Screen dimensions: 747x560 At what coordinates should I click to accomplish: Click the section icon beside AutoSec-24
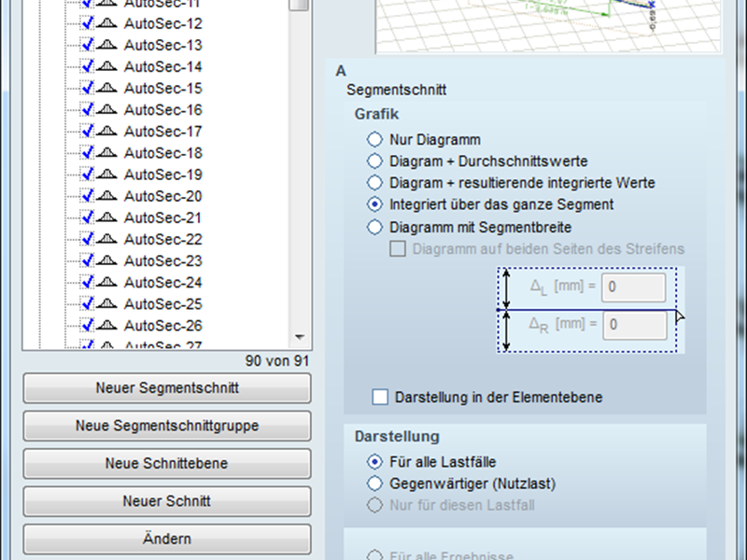[x=106, y=282]
